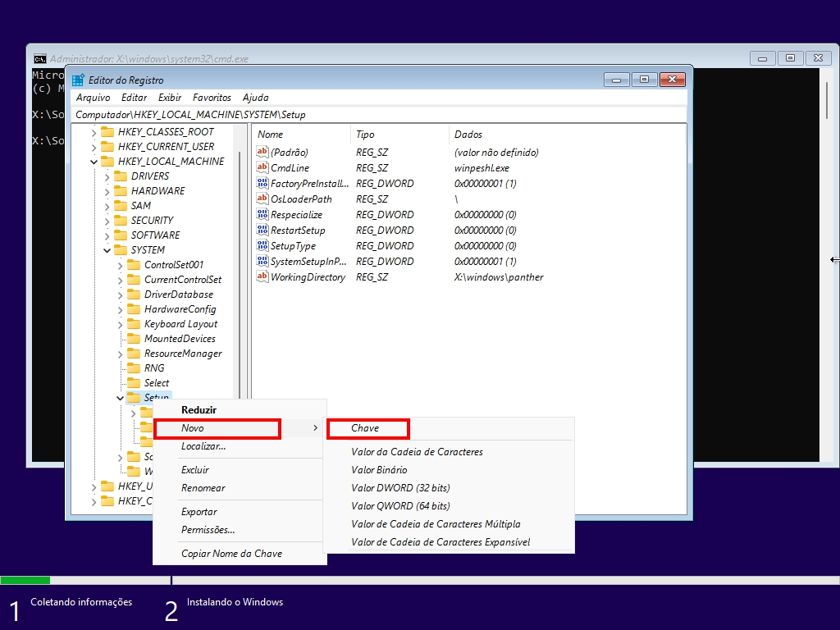The height and width of the screenshot is (630, 840).
Task: Choose Novo in the context menu
Action: (240, 428)
